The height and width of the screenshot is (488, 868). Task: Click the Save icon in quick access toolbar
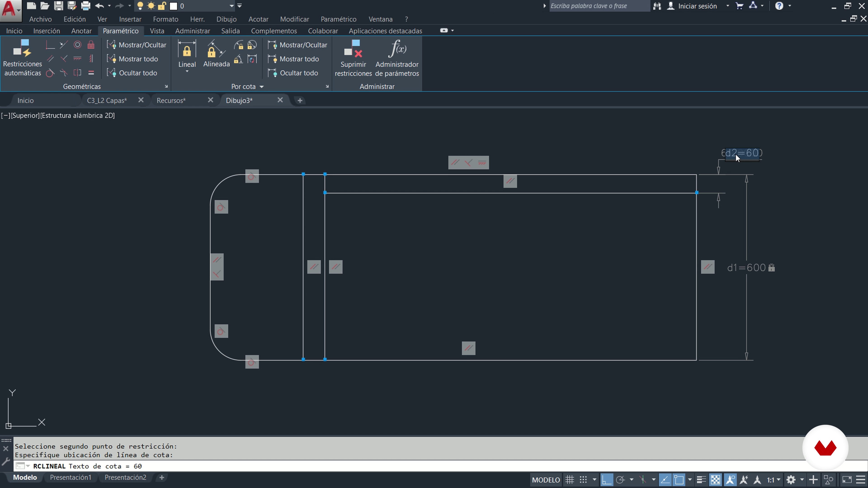tap(59, 6)
